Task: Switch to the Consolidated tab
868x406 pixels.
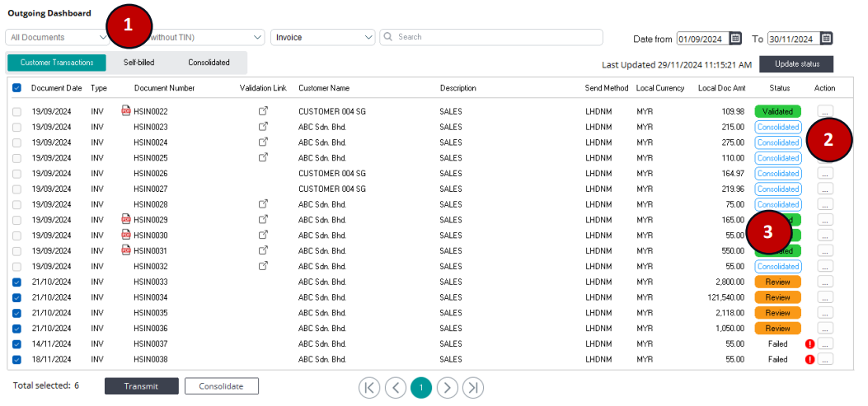Action: click(x=209, y=63)
